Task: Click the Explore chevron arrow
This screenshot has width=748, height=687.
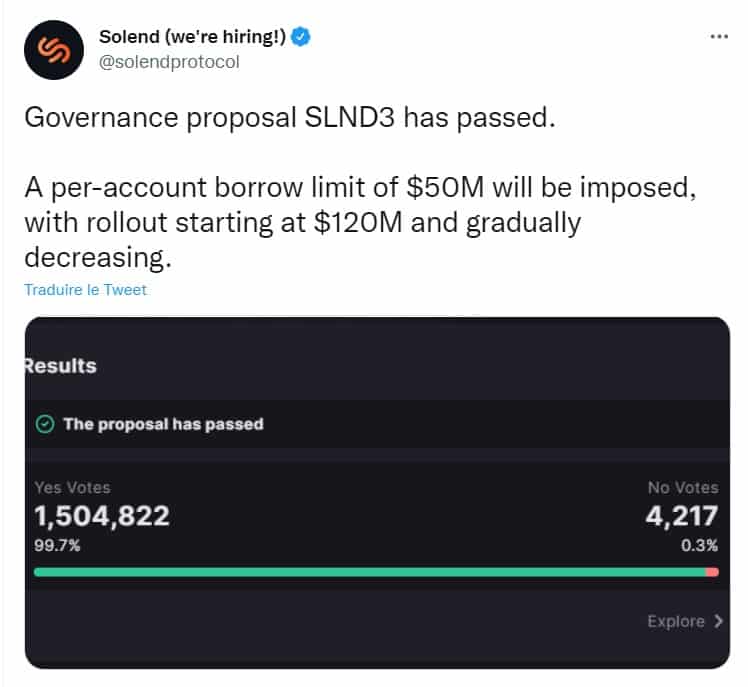Action: [718, 621]
